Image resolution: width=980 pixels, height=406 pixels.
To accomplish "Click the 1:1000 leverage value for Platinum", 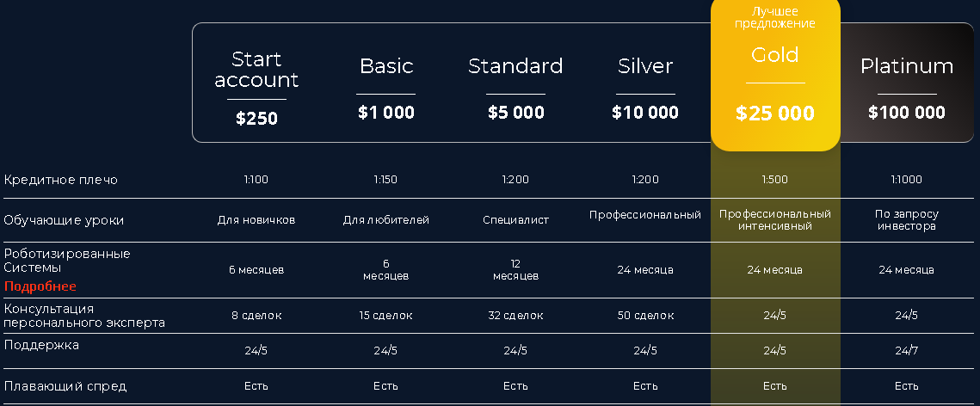I will click(x=907, y=180).
